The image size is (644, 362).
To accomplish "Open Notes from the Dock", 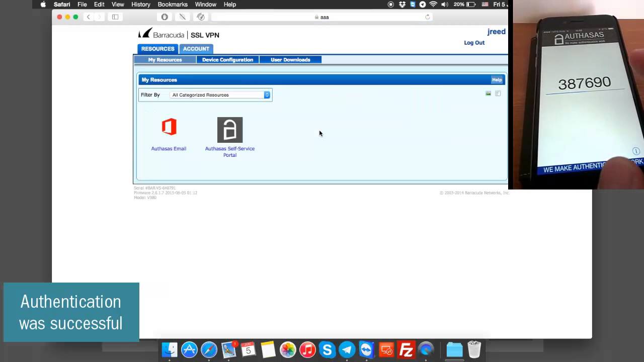I will click(x=268, y=349).
